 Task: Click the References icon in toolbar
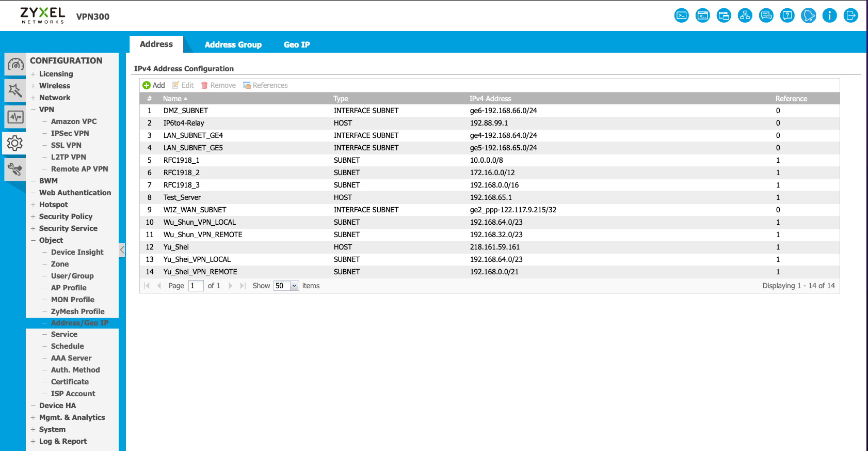pos(247,85)
